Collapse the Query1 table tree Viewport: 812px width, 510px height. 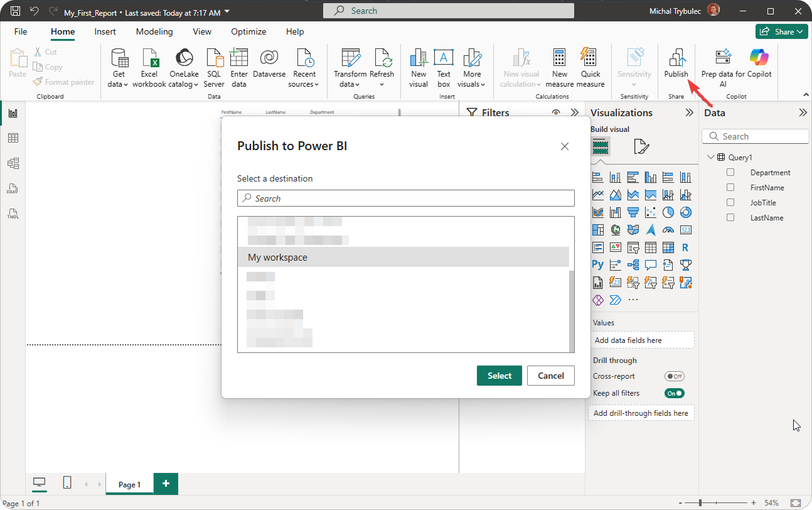click(710, 158)
